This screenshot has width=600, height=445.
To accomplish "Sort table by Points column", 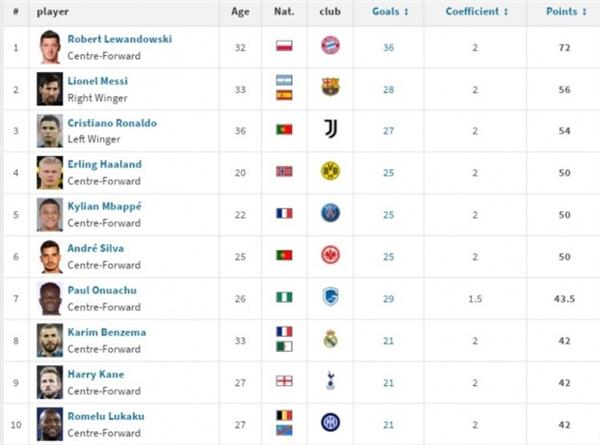I will [x=564, y=12].
